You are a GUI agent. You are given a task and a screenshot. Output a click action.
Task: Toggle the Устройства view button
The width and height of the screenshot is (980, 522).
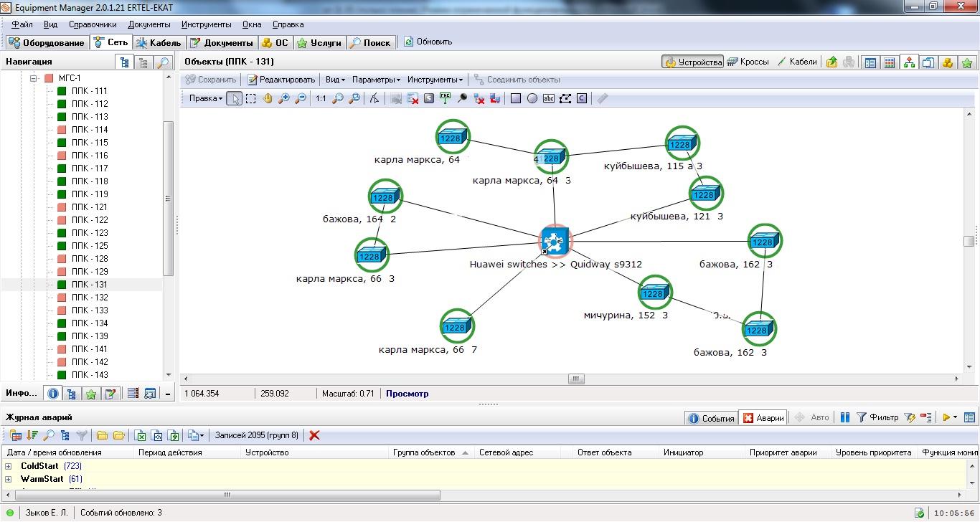[x=693, y=62]
